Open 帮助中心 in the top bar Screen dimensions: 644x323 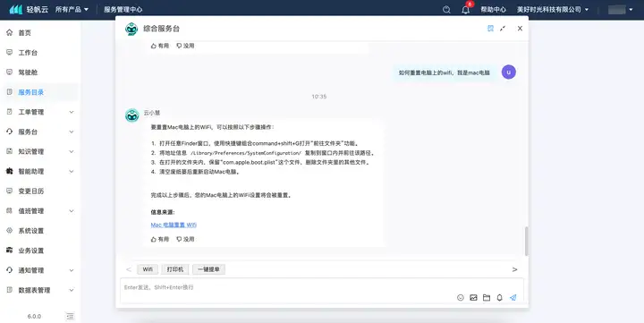493,10
